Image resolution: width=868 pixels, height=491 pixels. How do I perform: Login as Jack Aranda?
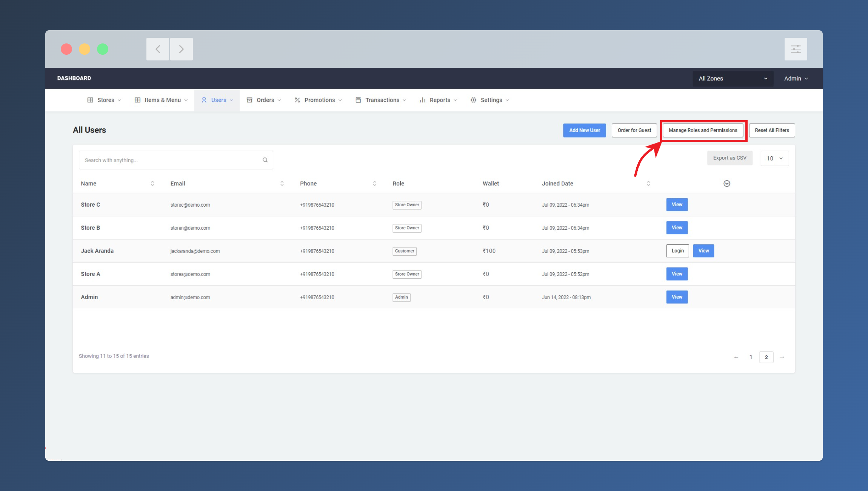678,251
